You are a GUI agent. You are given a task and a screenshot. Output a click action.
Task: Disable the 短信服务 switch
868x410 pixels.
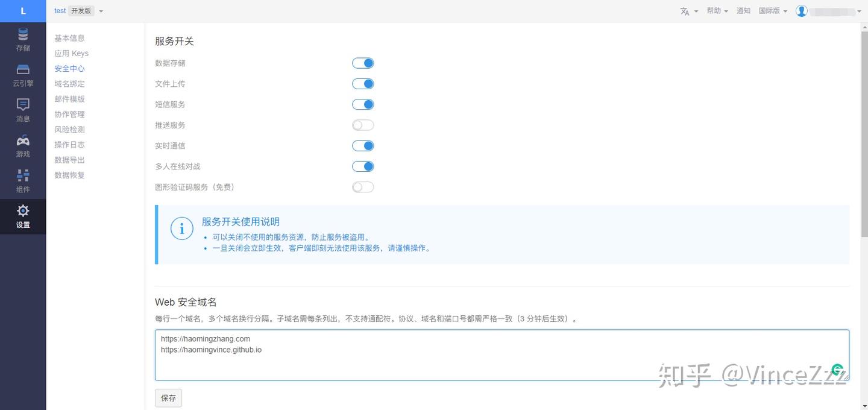point(363,104)
